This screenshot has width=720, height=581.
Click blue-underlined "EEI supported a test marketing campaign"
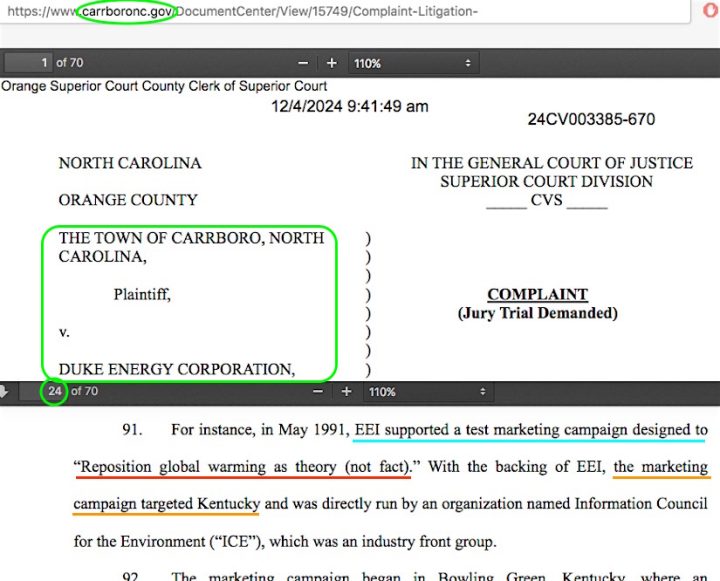tap(530, 431)
